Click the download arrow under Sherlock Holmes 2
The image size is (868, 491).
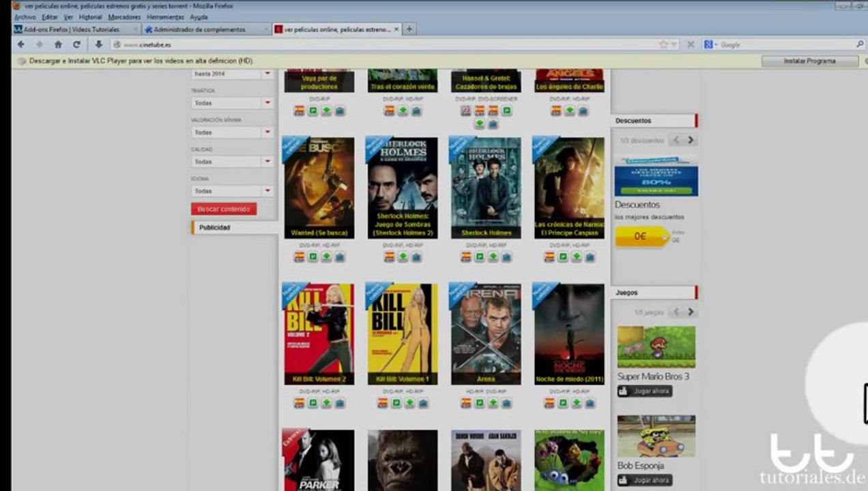[x=403, y=256]
